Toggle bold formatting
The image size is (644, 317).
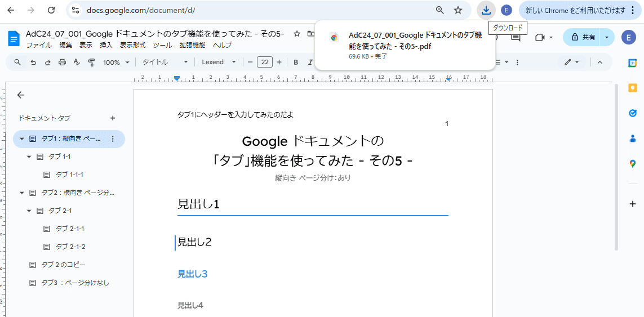pyautogui.click(x=296, y=62)
